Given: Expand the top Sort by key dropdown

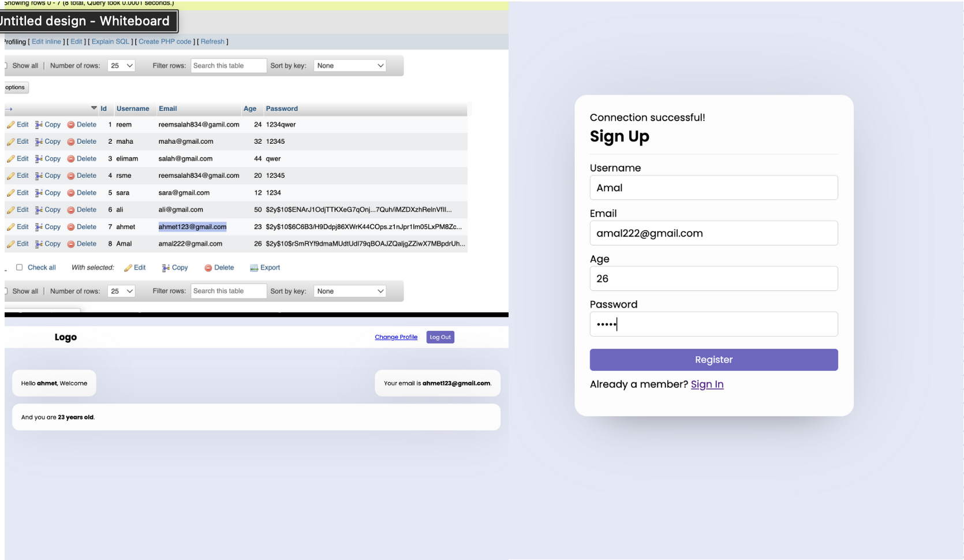Looking at the screenshot, I should (350, 66).
